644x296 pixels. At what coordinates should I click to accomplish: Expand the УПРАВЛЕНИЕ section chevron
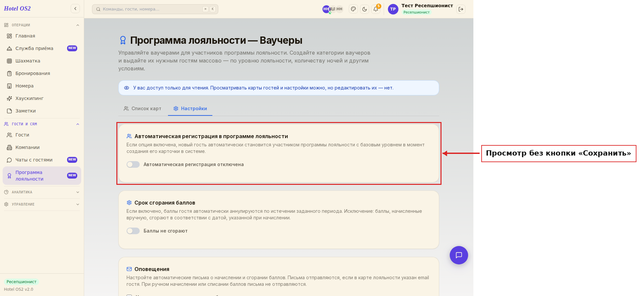[x=78, y=204]
